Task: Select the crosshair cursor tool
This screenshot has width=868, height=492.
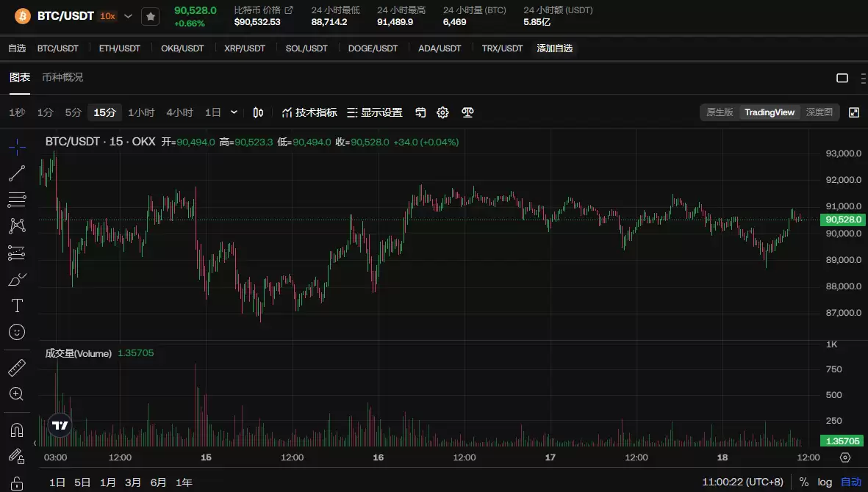Action: (16, 146)
